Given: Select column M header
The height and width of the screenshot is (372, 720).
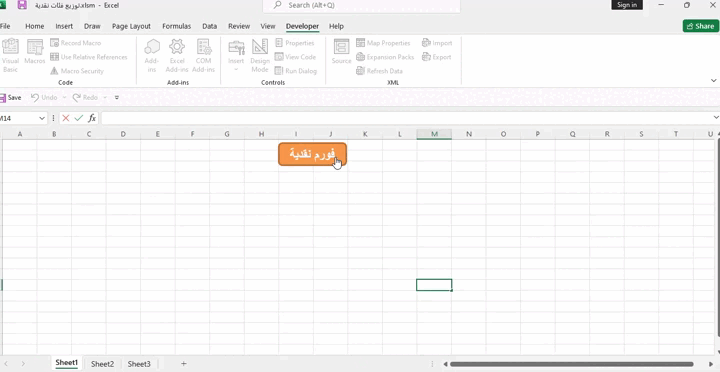Looking at the screenshot, I should pos(434,134).
